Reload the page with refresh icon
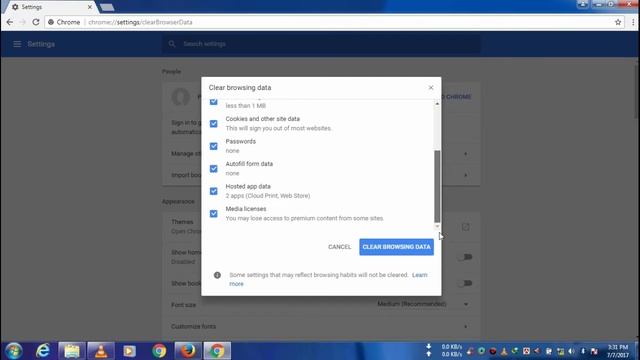This screenshot has height=360, width=640. pyautogui.click(x=36, y=22)
